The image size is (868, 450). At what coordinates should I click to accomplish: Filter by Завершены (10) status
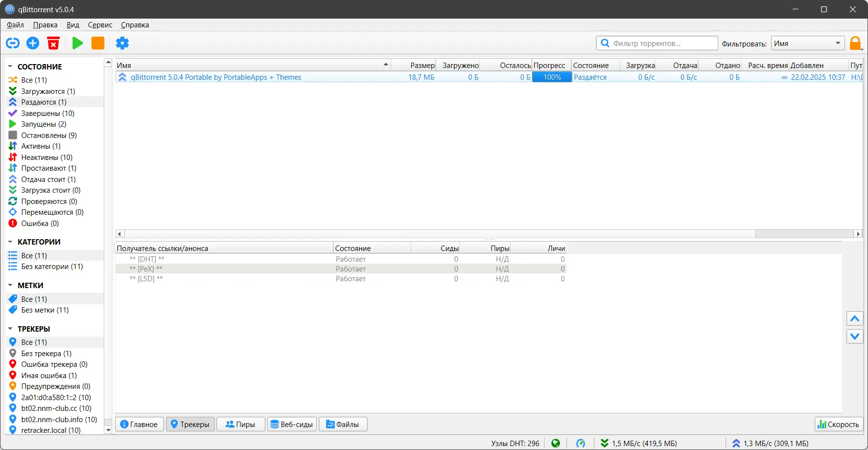pos(47,113)
